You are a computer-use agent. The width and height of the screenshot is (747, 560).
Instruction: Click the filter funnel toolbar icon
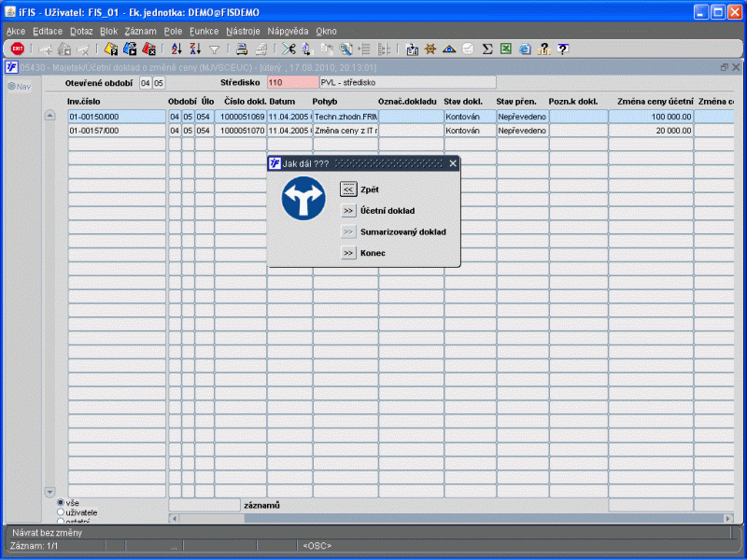click(x=214, y=49)
